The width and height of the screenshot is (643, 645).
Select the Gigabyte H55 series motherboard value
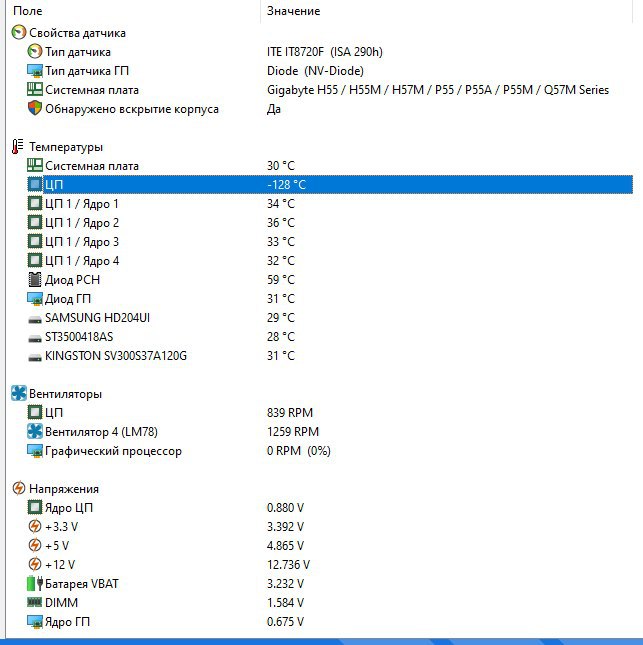[438, 90]
